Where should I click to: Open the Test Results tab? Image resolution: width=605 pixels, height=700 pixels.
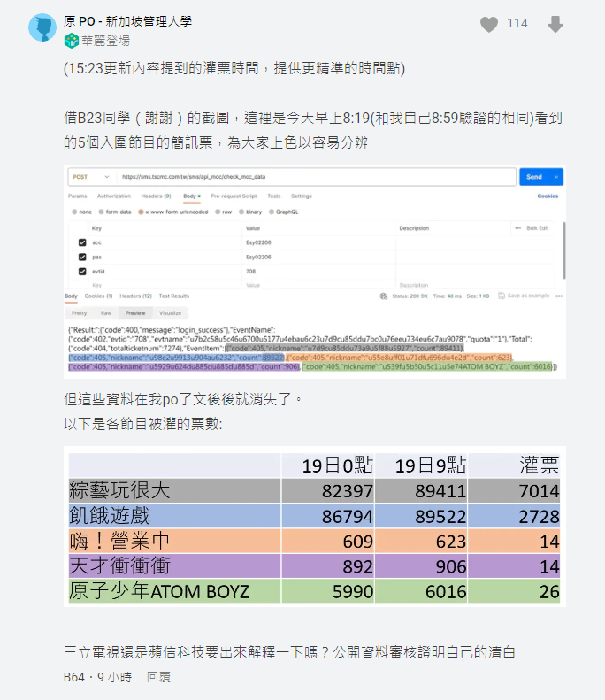(174, 296)
